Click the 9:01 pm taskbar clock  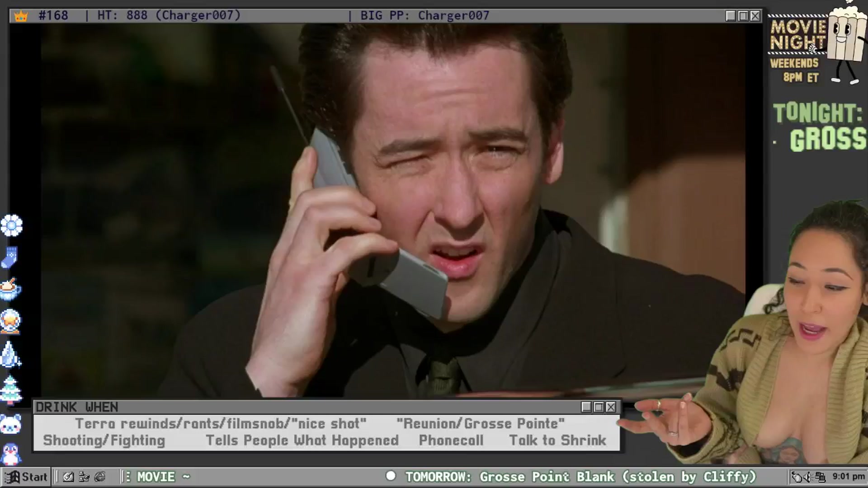(x=848, y=477)
